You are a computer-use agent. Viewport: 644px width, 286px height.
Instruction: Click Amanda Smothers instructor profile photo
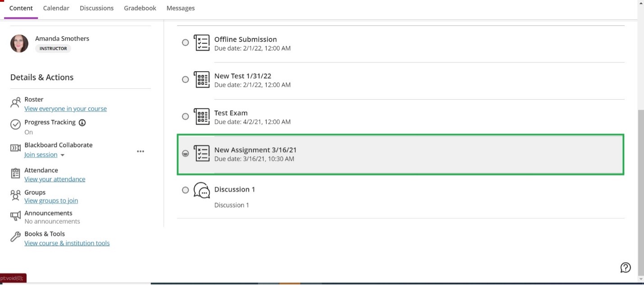point(19,44)
